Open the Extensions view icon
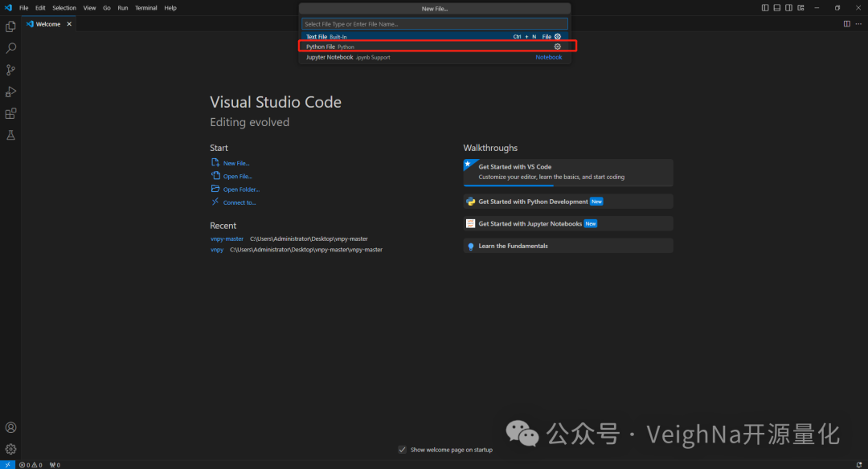Screen dimensions: 868x469 [x=10, y=113]
